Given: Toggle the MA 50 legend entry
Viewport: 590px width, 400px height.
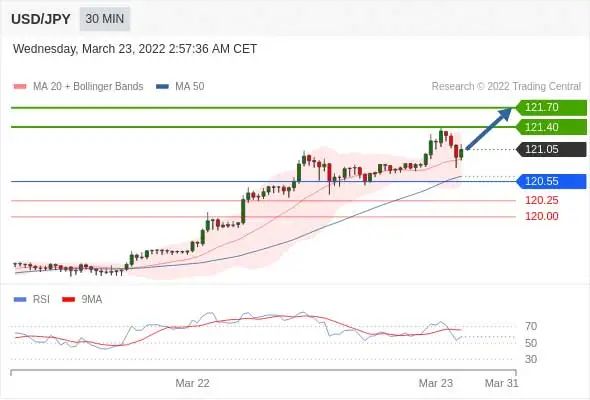Looking at the screenshot, I should [x=180, y=87].
